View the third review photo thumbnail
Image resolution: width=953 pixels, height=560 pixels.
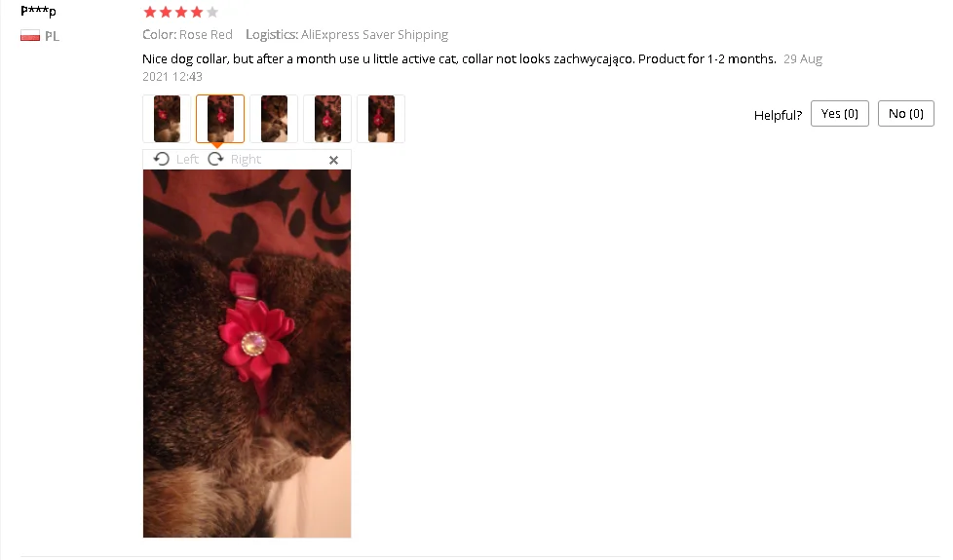[x=274, y=119]
